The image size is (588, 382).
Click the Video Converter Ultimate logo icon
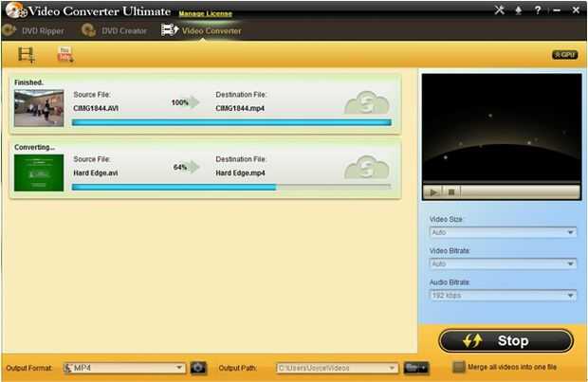[x=16, y=10]
